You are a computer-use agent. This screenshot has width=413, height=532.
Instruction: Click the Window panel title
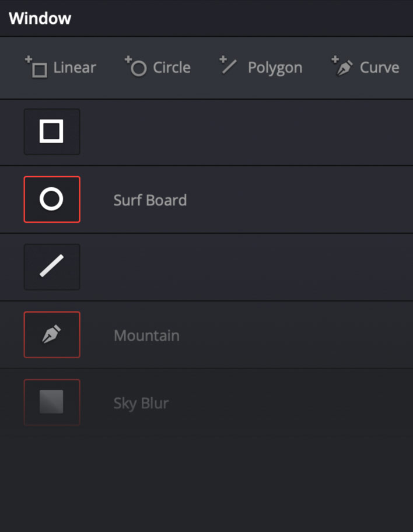(40, 18)
